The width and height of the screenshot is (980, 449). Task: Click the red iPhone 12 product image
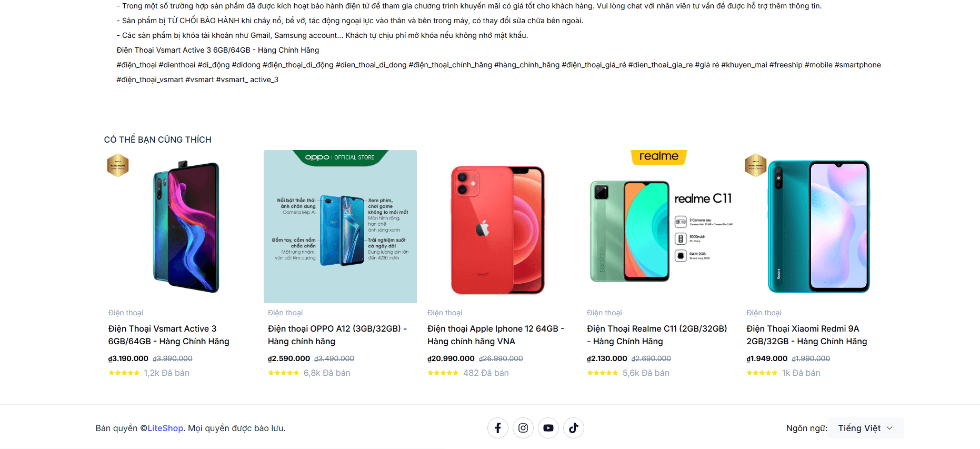click(x=497, y=230)
